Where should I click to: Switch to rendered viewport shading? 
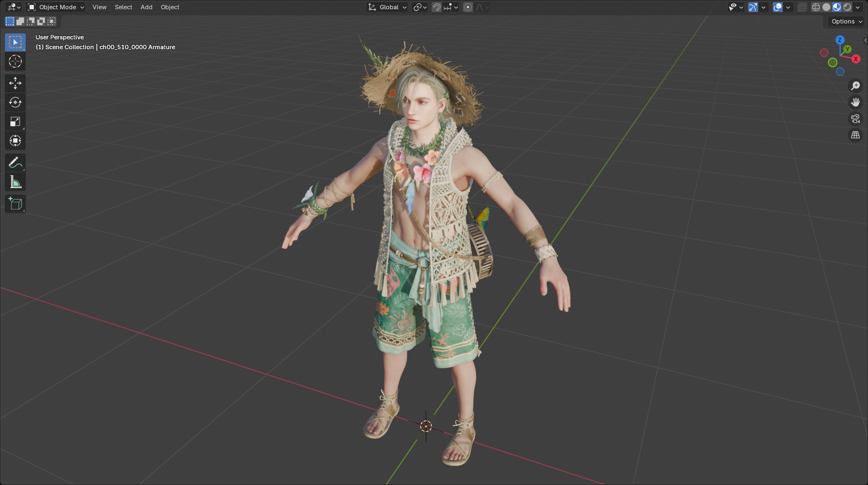coord(847,7)
